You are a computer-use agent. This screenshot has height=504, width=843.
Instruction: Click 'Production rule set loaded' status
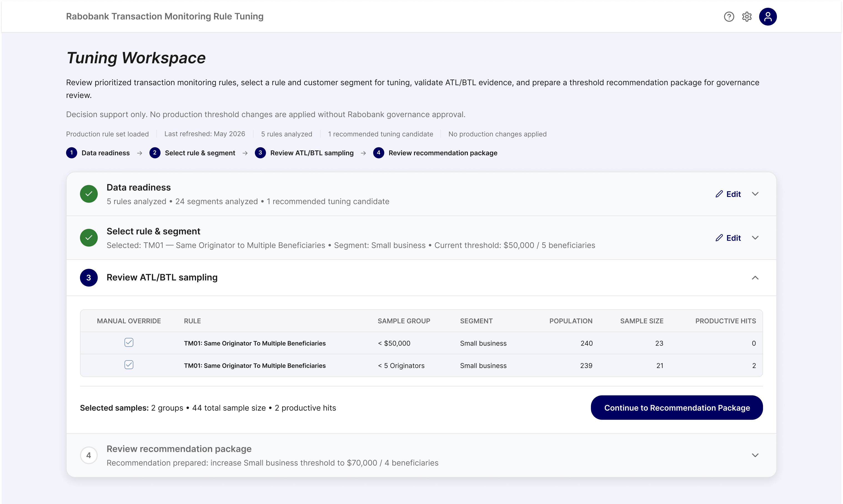107,134
